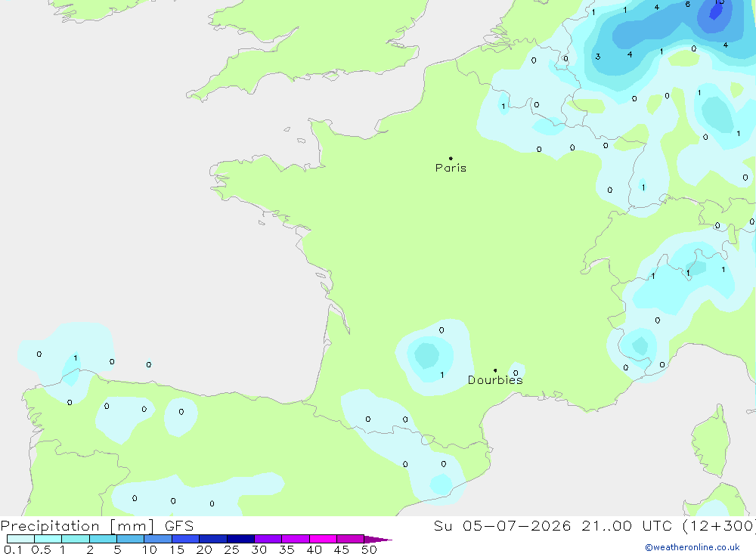Click the Paris city label
This screenshot has width=756, height=554.
(451, 168)
